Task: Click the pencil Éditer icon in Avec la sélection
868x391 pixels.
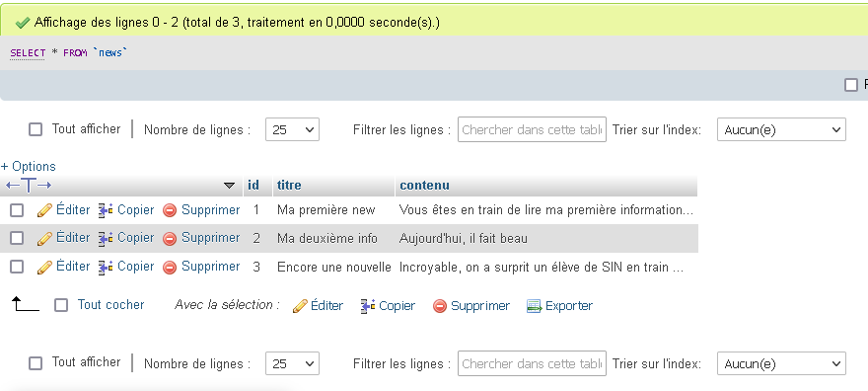Action: point(300,306)
